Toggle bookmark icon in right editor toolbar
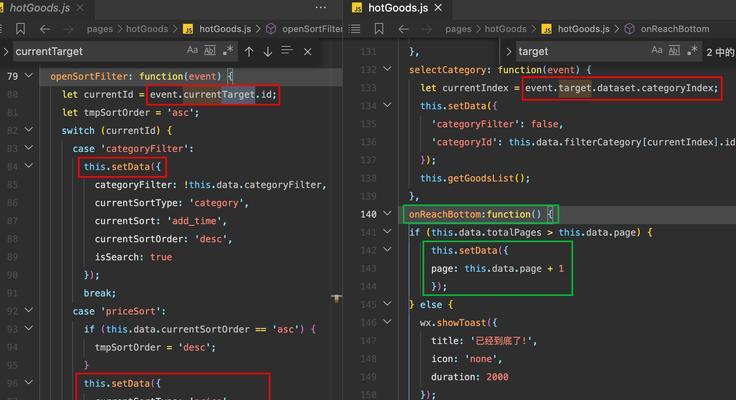 tap(379, 29)
